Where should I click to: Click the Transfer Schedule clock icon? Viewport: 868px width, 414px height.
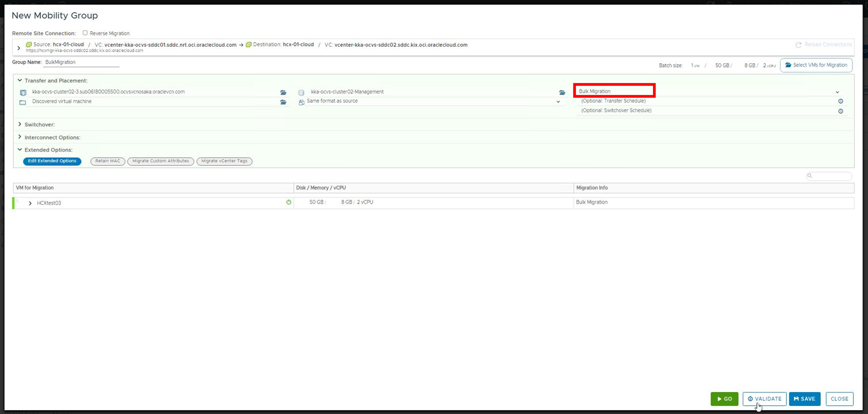click(x=841, y=101)
